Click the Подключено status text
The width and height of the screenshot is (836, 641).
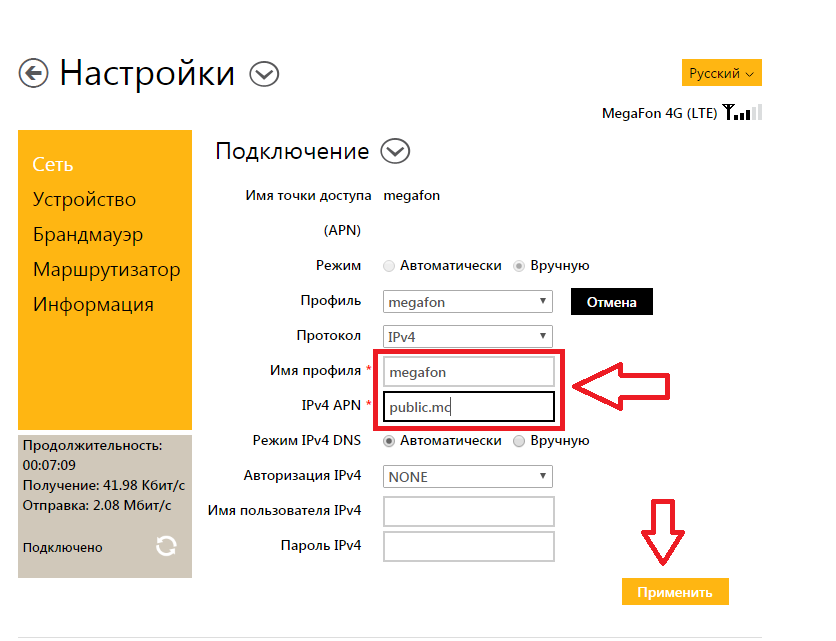click(62, 548)
